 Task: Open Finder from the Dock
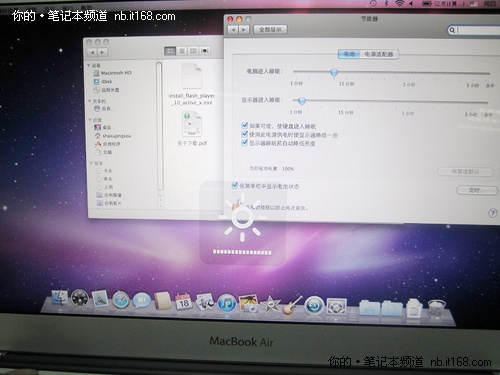click(60, 298)
